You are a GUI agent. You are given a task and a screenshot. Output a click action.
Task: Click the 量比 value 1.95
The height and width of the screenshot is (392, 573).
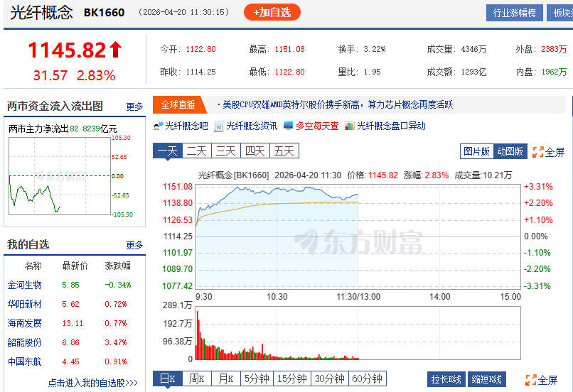pos(372,72)
